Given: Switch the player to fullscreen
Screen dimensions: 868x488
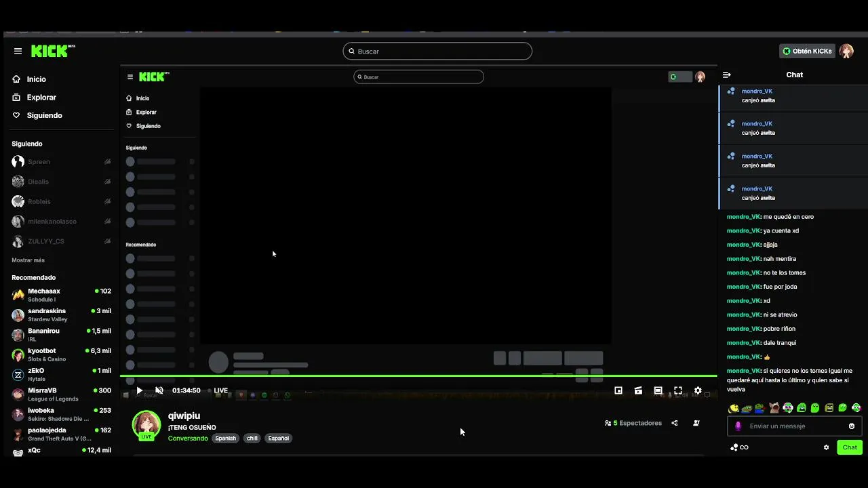Looking at the screenshot, I should click(x=678, y=390).
